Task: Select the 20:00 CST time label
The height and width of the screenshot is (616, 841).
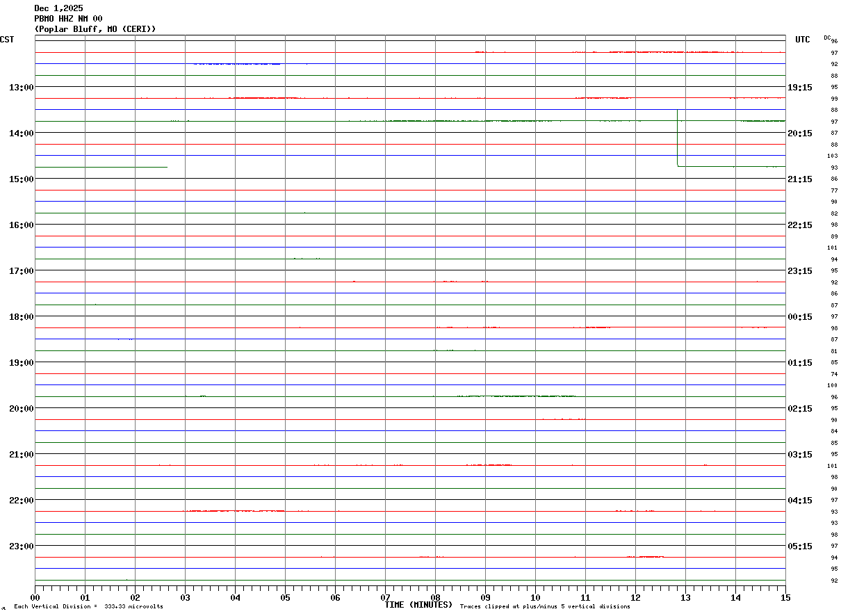Action: [22, 408]
